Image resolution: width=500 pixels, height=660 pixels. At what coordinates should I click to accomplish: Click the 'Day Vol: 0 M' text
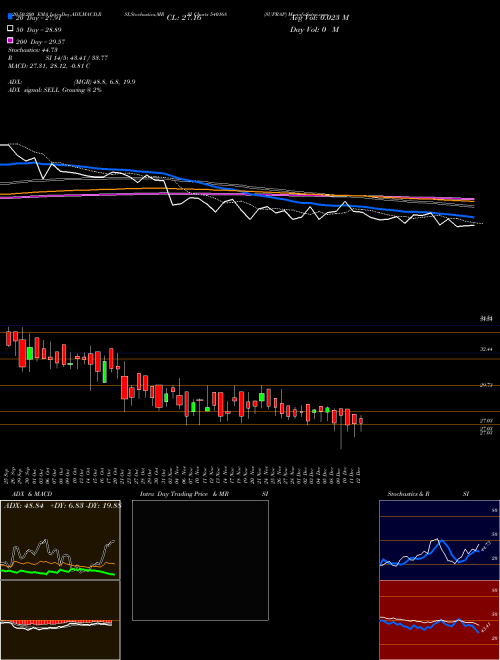click(x=314, y=29)
